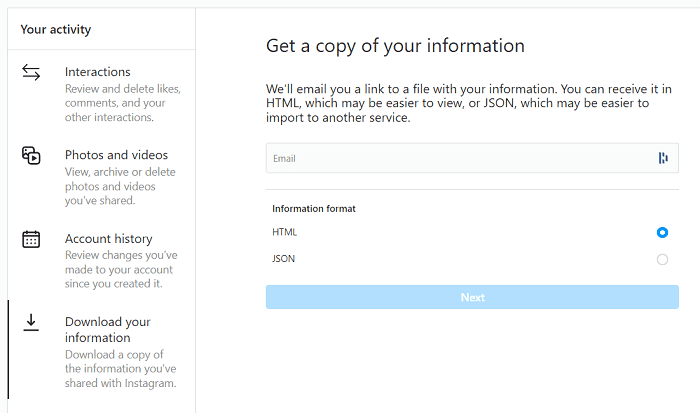This screenshot has width=700, height=413.
Task: Click the JSON format label text
Action: [283, 259]
